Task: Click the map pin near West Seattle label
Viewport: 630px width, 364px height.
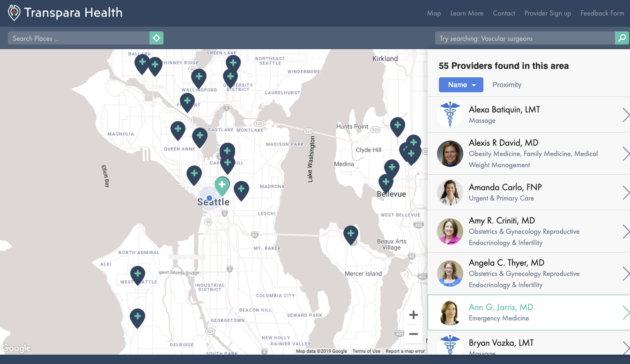Action: [137, 275]
